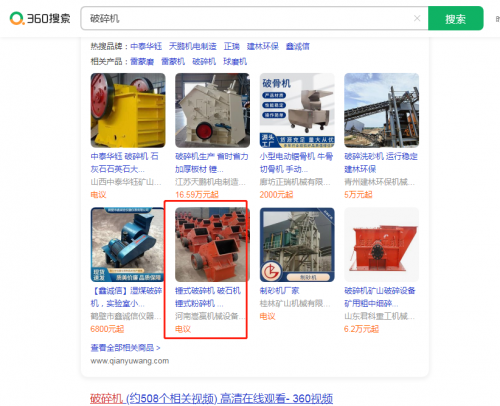Open the yellow jaw crusher thumbnail
This screenshot has width=500, height=406.
coord(128,110)
